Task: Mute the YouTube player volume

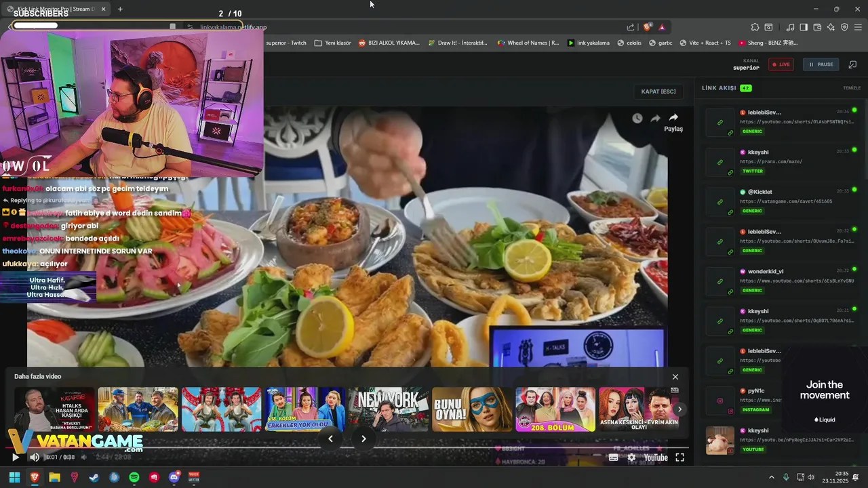Action: coord(35,457)
